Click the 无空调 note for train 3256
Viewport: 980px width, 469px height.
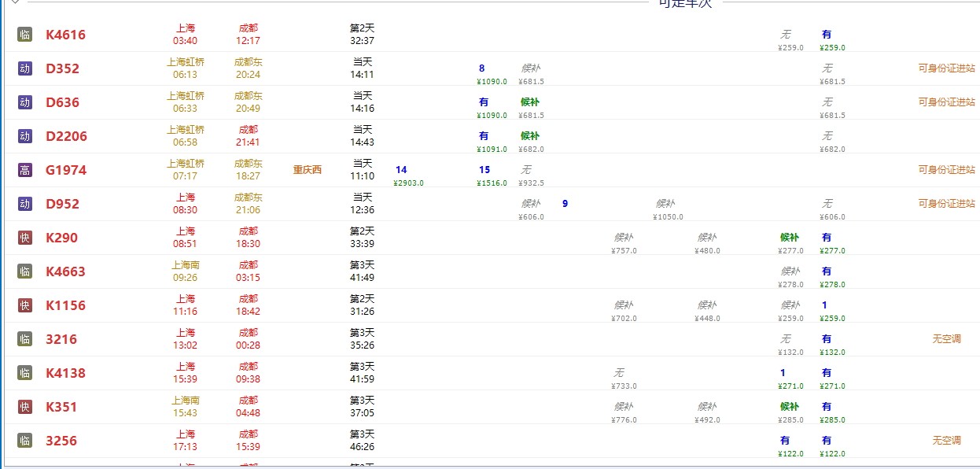(x=947, y=441)
